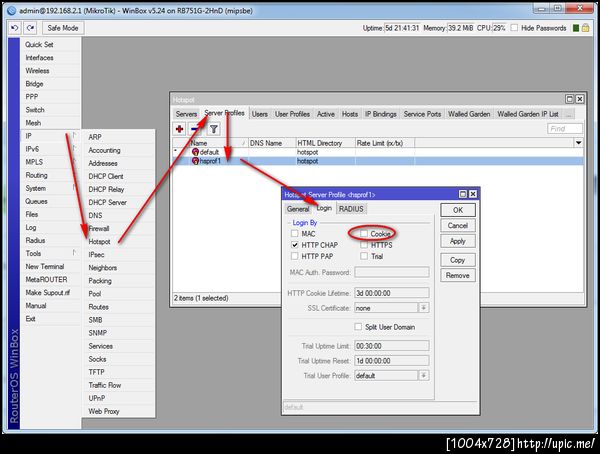The width and height of the screenshot is (600, 454).
Task: Click the redo arrow in WinBox toolbar
Action: [31, 28]
